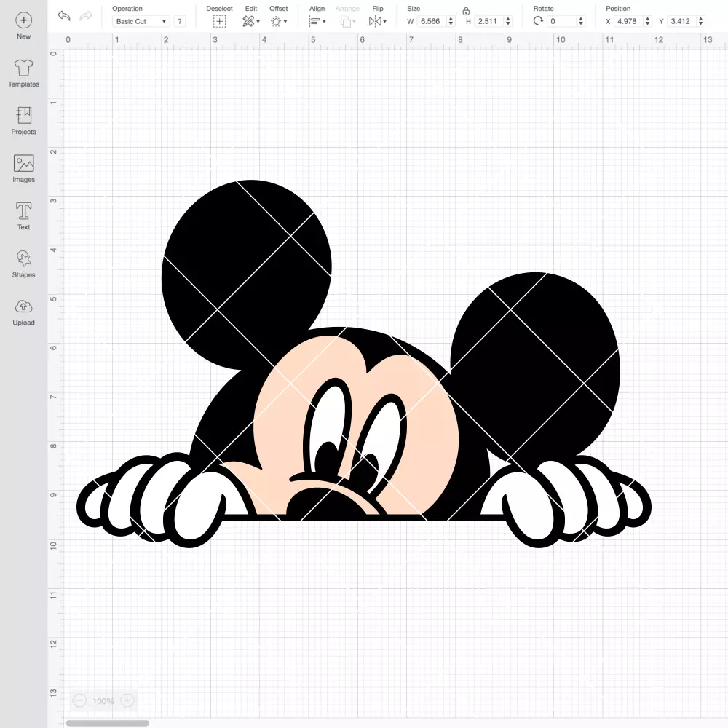Viewport: 728px width, 728px height.
Task: Open the Templates t-shirt panel
Action: 24,68
